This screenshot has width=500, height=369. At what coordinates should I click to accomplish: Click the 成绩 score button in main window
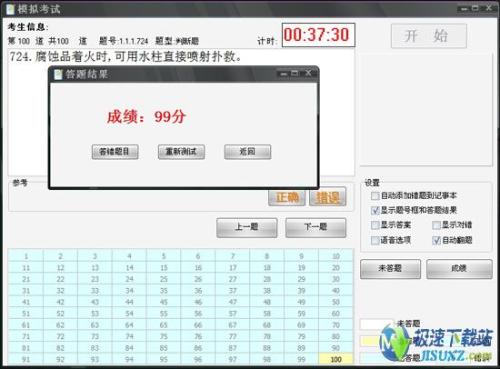[x=459, y=269]
